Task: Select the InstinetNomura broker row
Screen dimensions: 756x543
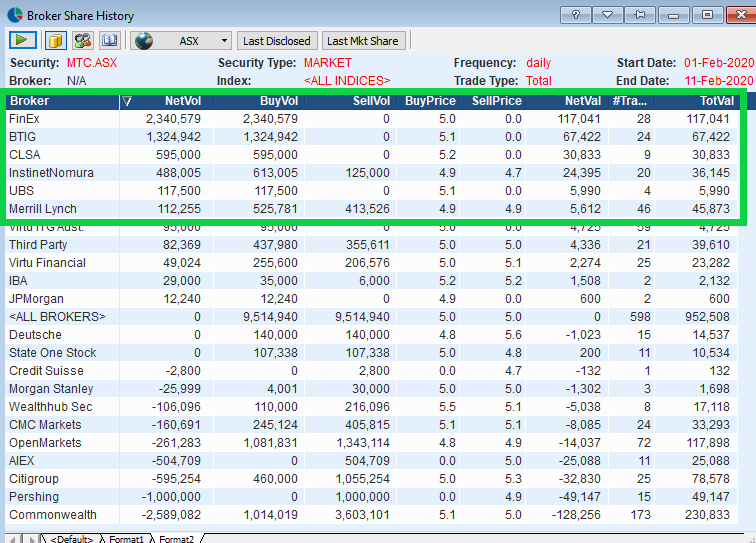Action: click(x=372, y=173)
